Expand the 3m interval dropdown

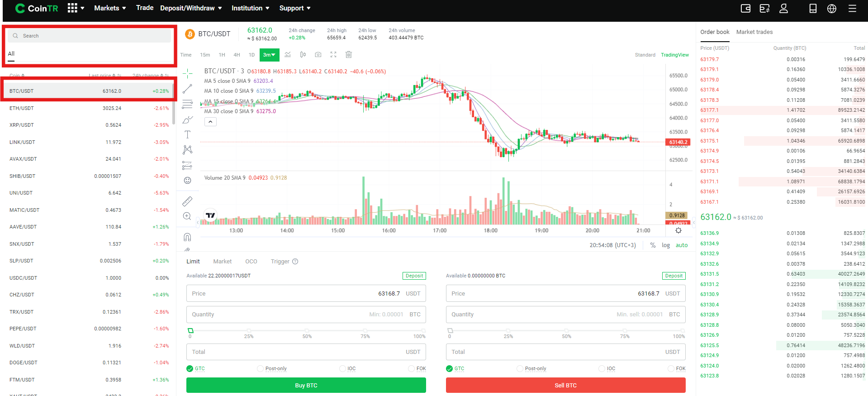pos(269,55)
